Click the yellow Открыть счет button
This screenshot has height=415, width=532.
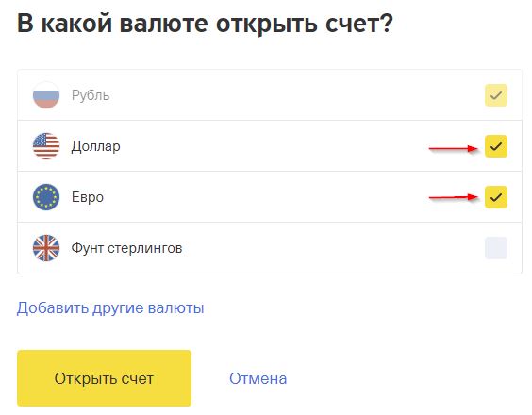(104, 378)
